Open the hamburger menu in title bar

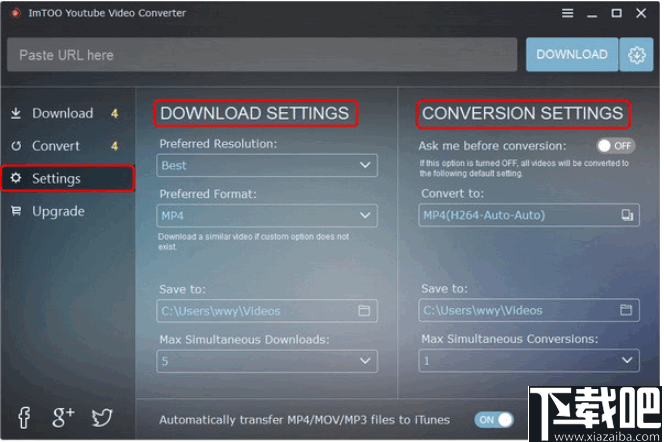pos(567,14)
